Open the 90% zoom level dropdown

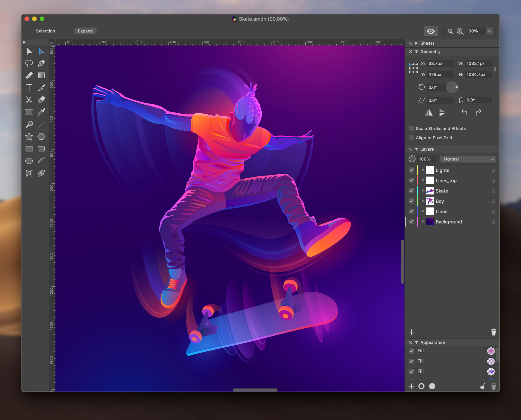490,31
